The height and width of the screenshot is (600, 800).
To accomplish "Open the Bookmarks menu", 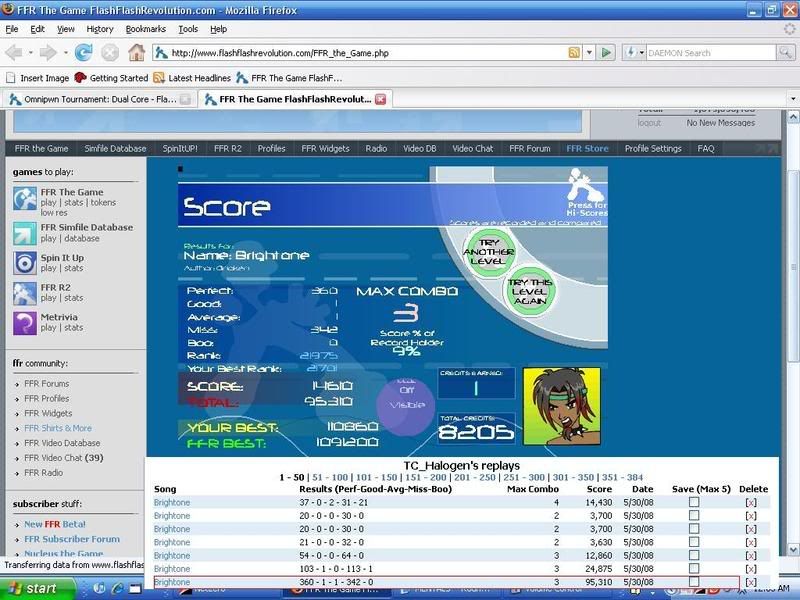I will tap(146, 29).
